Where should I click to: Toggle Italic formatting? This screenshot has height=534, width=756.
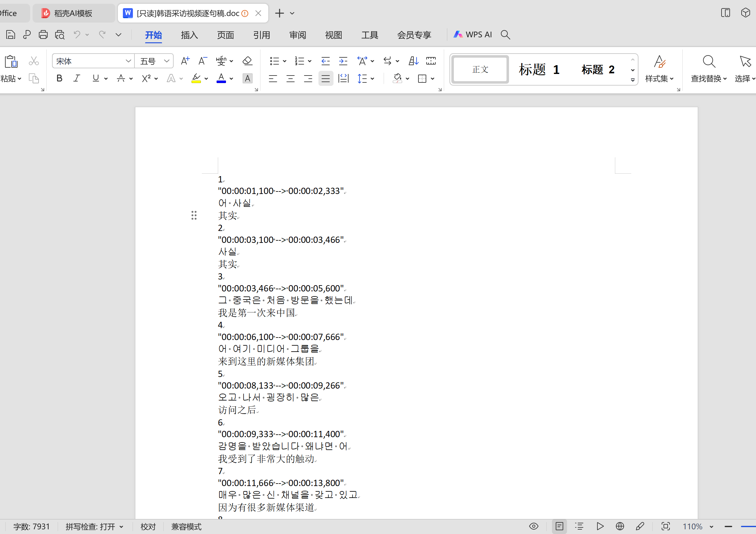click(77, 78)
